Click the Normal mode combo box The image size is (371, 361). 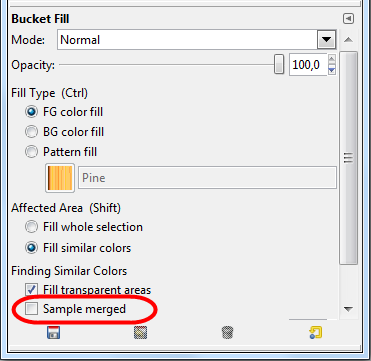tap(197, 40)
